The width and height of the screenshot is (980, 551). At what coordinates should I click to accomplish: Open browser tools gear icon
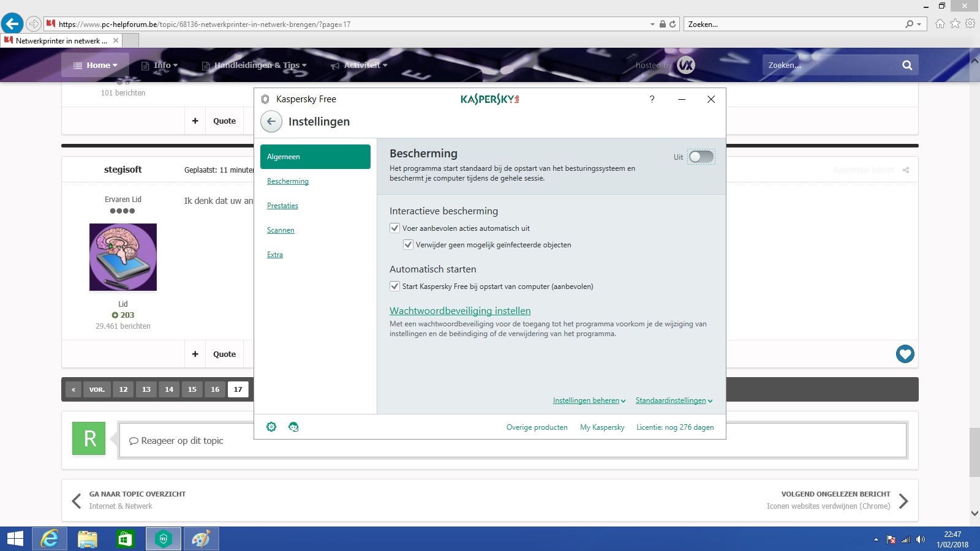click(x=970, y=24)
